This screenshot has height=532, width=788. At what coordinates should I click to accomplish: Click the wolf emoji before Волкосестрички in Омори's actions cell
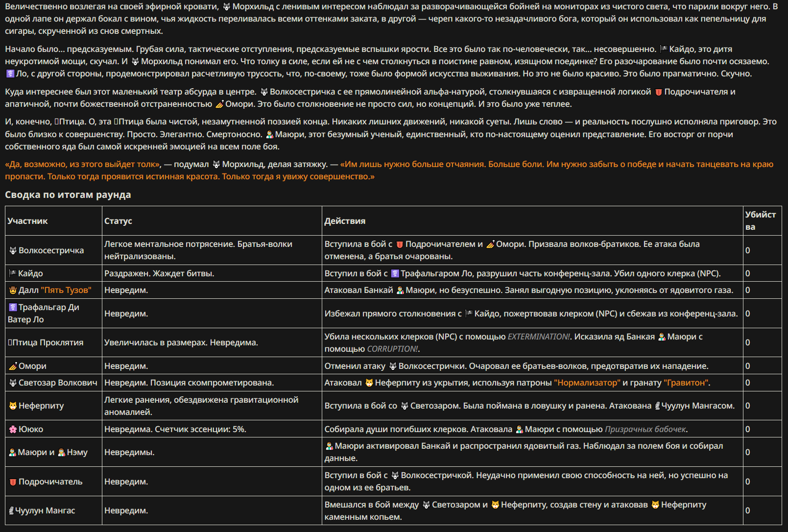click(393, 366)
